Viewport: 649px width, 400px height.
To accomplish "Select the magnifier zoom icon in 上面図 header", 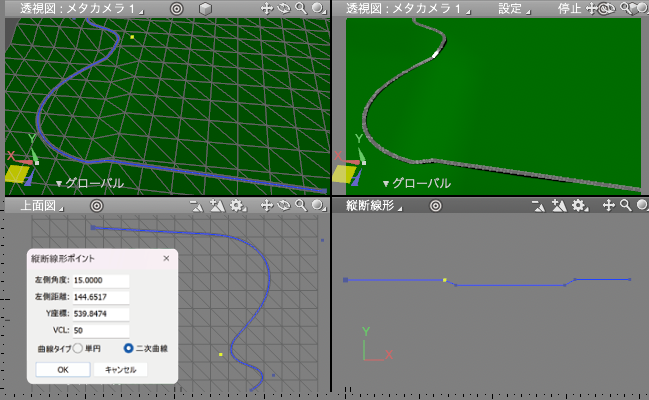I will (301, 205).
